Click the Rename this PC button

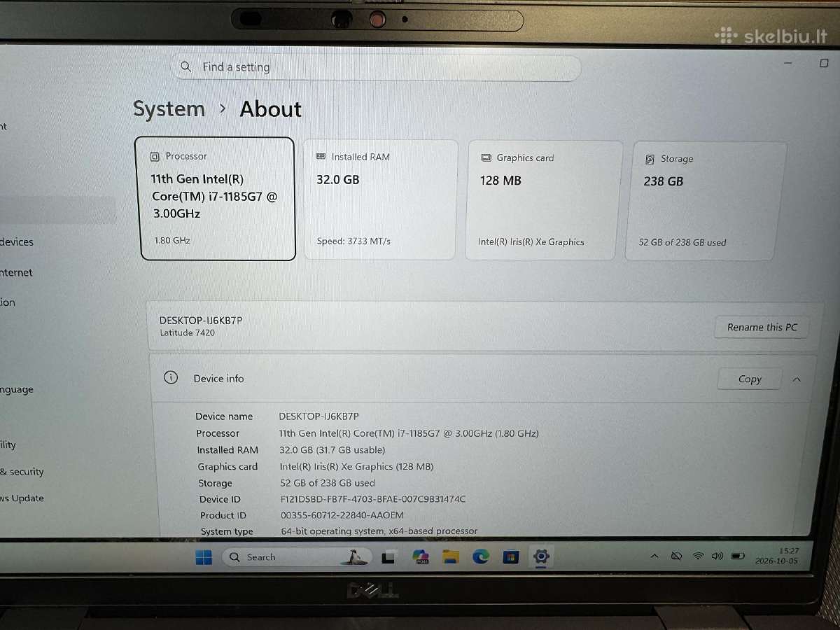762,327
